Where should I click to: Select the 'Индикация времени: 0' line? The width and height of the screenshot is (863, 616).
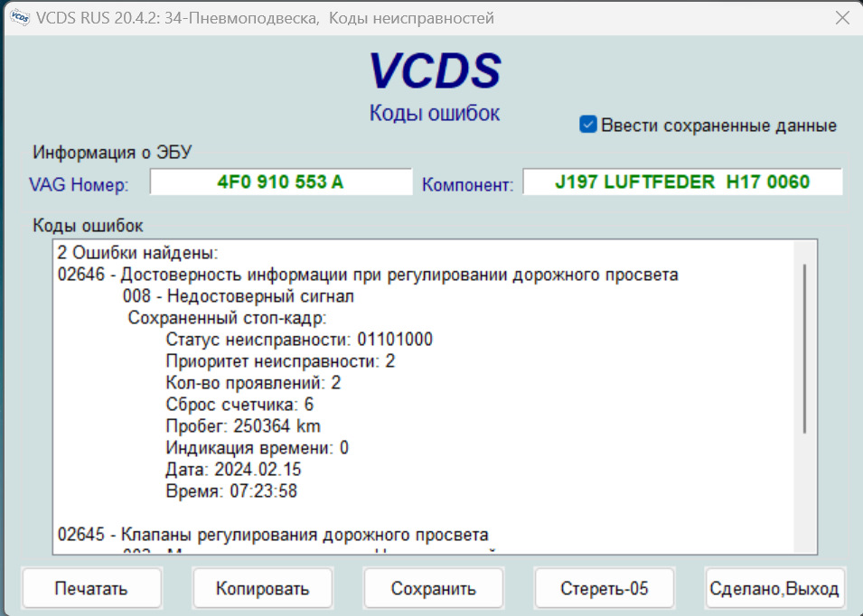pyautogui.click(x=258, y=448)
